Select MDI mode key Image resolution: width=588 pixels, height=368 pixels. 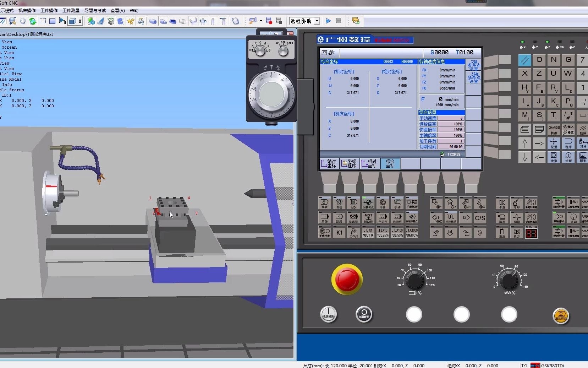354,203
